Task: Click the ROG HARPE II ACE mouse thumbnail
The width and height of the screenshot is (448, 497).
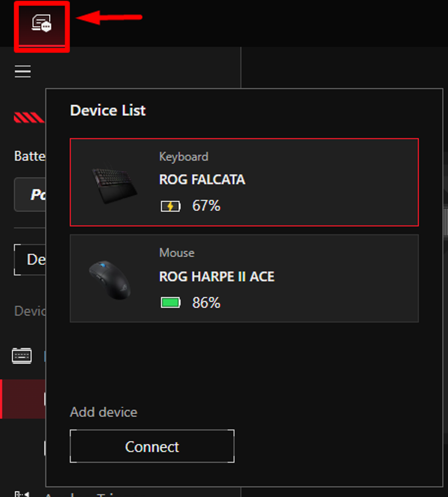Action: click(x=110, y=280)
